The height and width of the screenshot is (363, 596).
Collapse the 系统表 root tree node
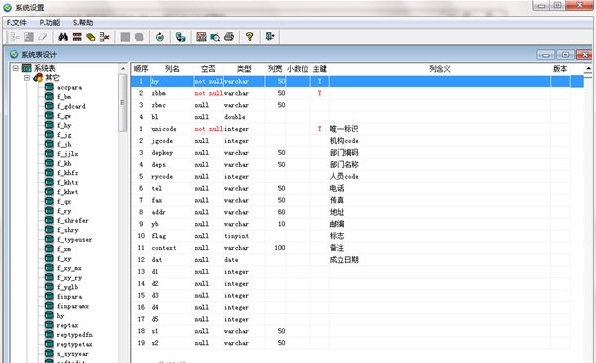(x=16, y=68)
